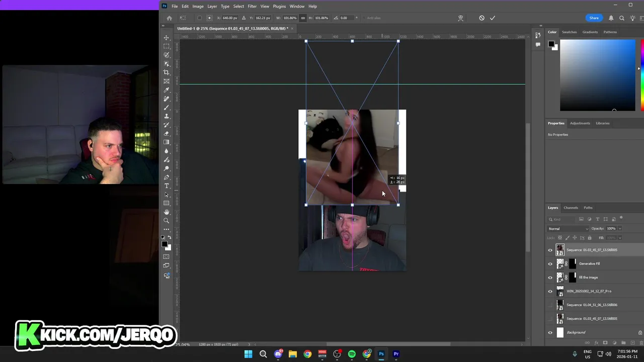Open File Explorer from the taskbar

[x=293, y=354]
